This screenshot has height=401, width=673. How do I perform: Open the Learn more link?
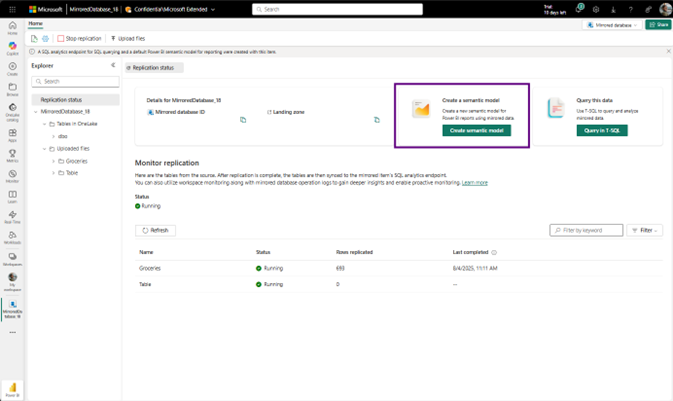(x=475, y=183)
